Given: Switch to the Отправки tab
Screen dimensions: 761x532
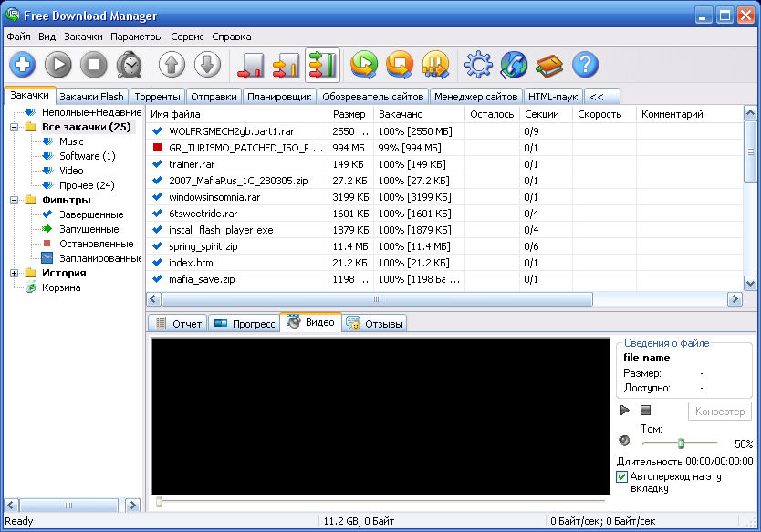Looking at the screenshot, I should click(214, 97).
